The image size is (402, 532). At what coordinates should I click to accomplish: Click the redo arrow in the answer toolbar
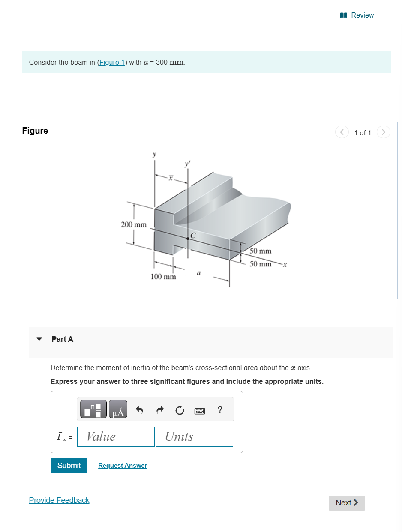coord(159,409)
